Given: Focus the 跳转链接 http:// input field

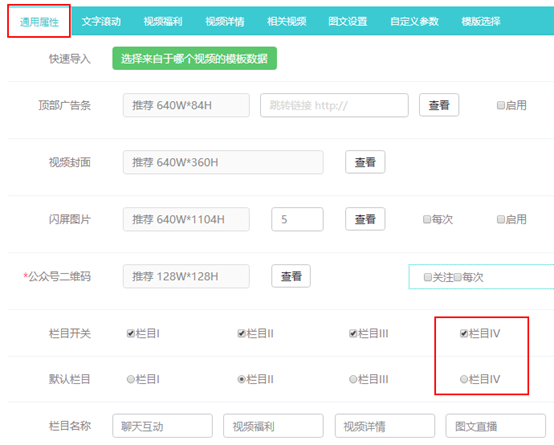Looking at the screenshot, I should coord(334,105).
